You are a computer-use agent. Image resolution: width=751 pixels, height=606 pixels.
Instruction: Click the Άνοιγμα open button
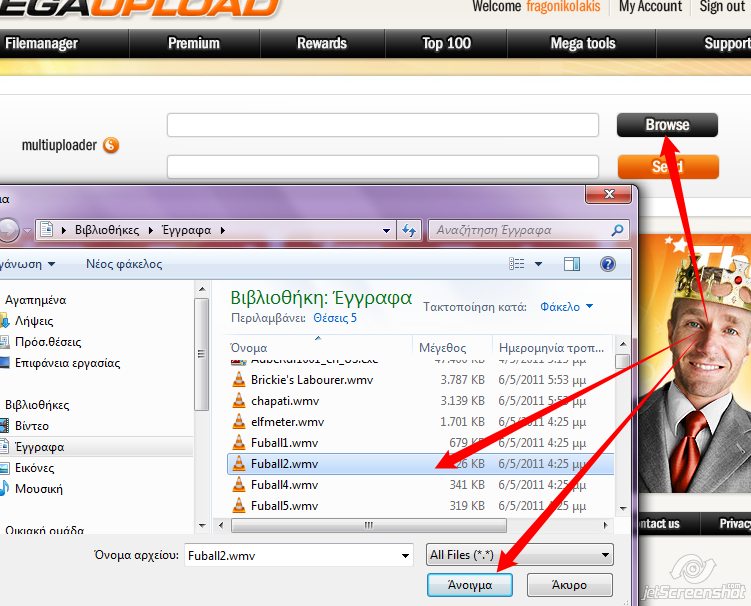click(x=469, y=585)
